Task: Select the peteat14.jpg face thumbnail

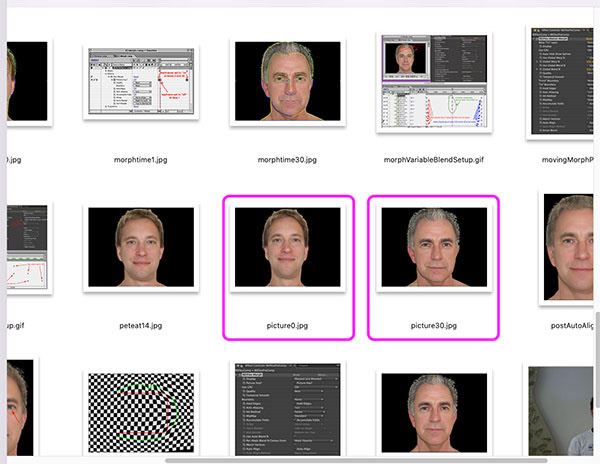Action: coord(141,247)
